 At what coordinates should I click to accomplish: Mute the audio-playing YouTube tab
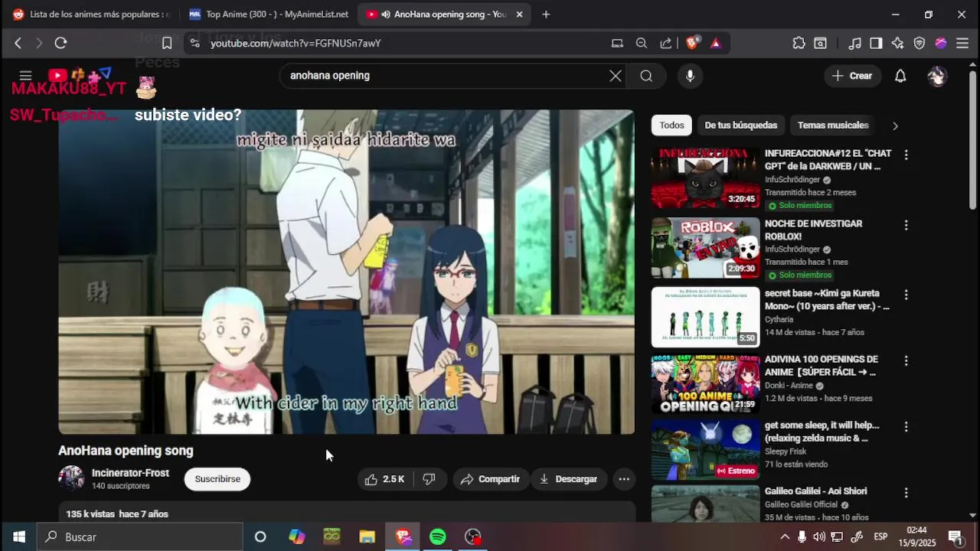(x=386, y=15)
